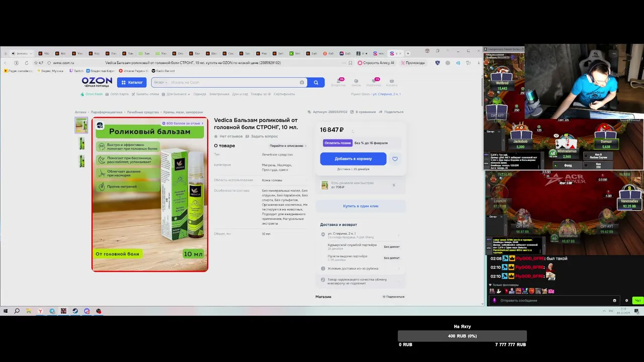Open the Перейти к описанию link
This screenshot has height=362, width=644.
288,146
